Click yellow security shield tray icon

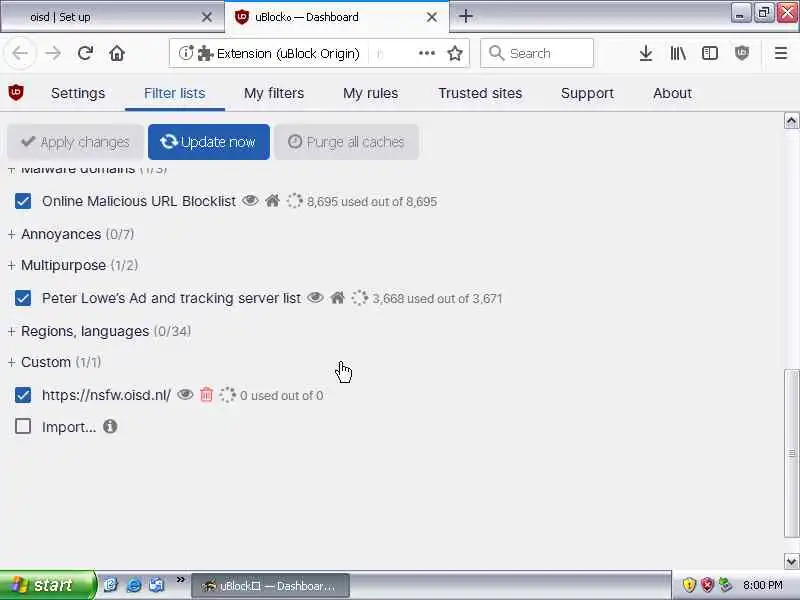point(689,585)
